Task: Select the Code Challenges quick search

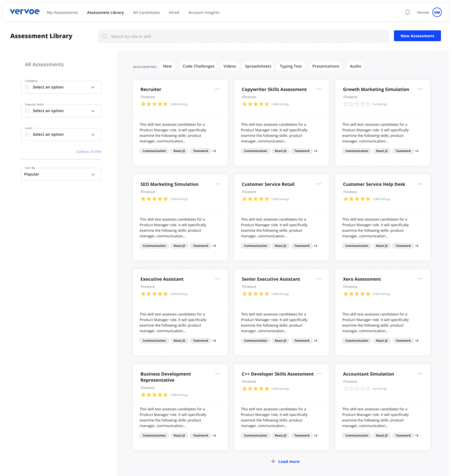Action: 199,66
